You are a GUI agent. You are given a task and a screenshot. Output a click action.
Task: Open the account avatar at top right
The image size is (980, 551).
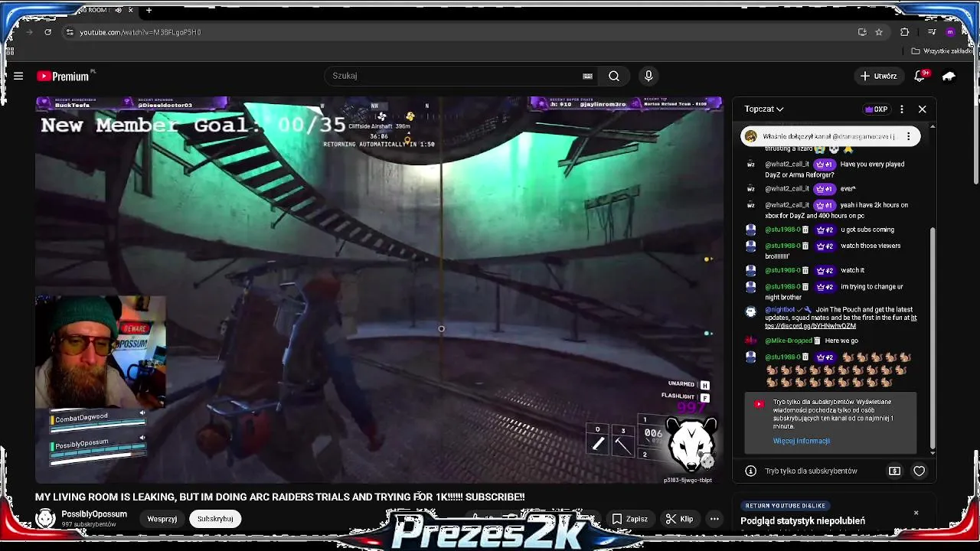coord(949,76)
